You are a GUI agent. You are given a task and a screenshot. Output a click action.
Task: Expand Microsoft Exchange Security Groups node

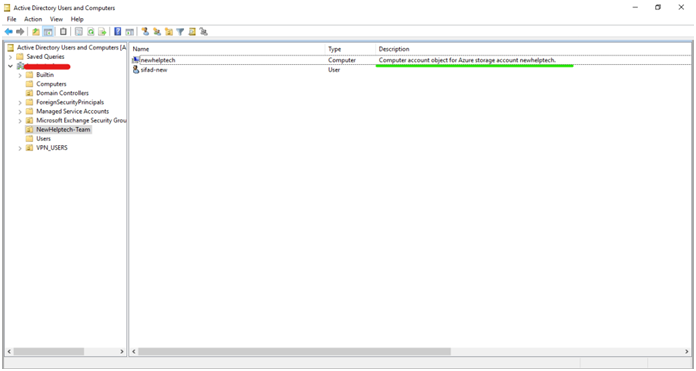pos(20,121)
